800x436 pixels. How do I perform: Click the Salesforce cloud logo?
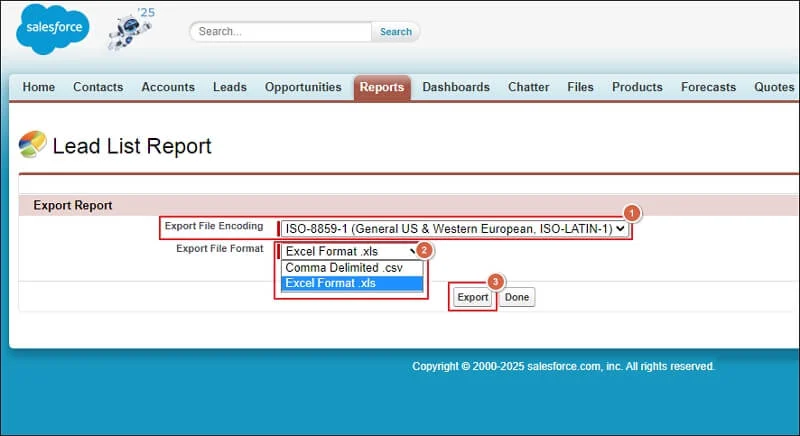click(53, 29)
